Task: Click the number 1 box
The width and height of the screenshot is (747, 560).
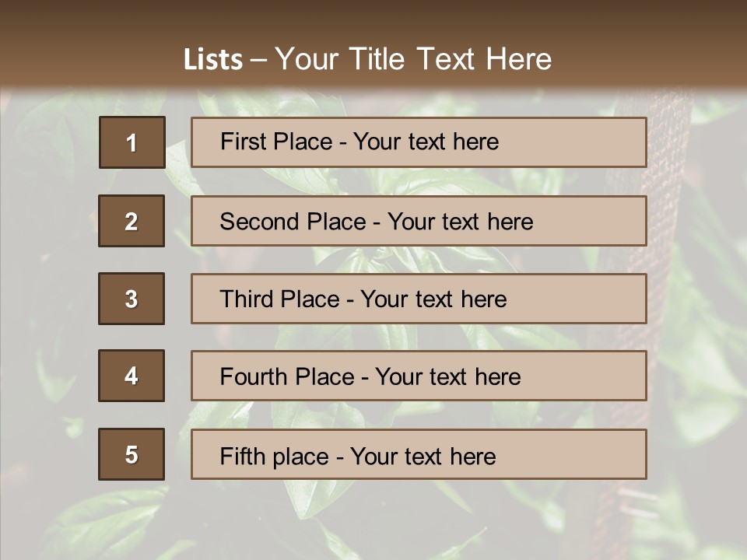Action: 132,142
